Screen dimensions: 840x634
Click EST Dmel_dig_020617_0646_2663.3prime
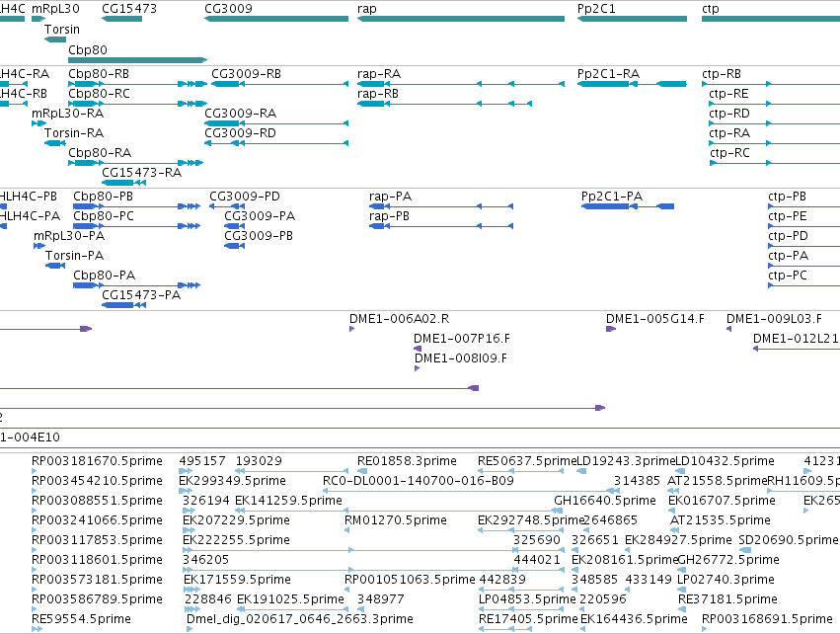point(300,619)
